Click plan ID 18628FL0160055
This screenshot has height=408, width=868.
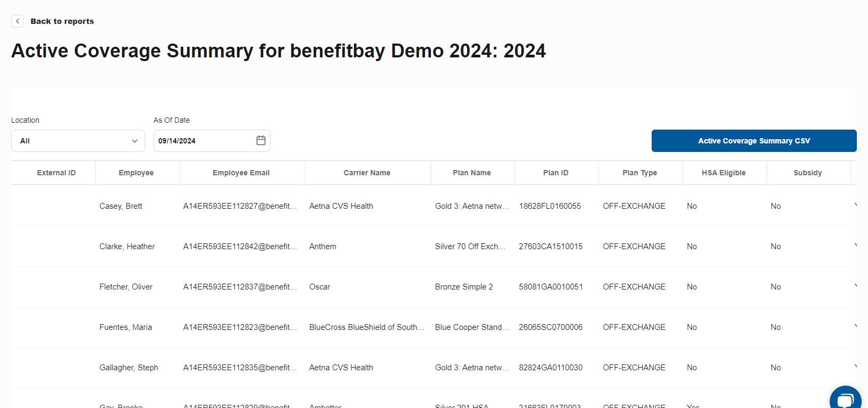click(550, 206)
